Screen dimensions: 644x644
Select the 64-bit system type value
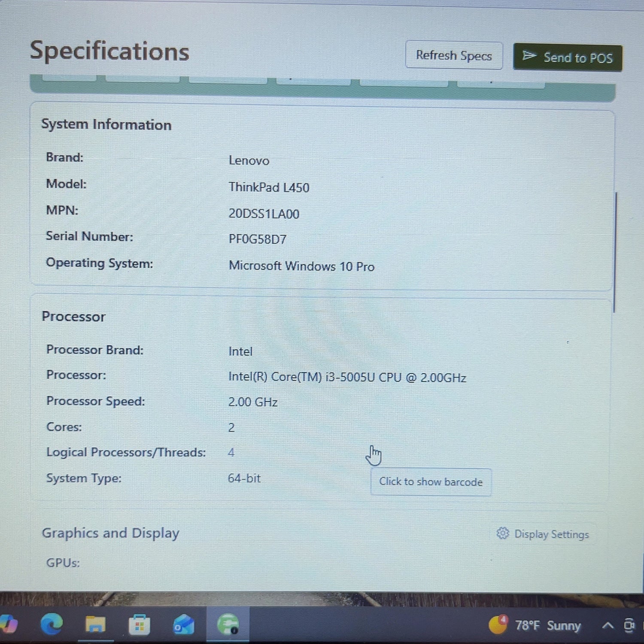244,478
